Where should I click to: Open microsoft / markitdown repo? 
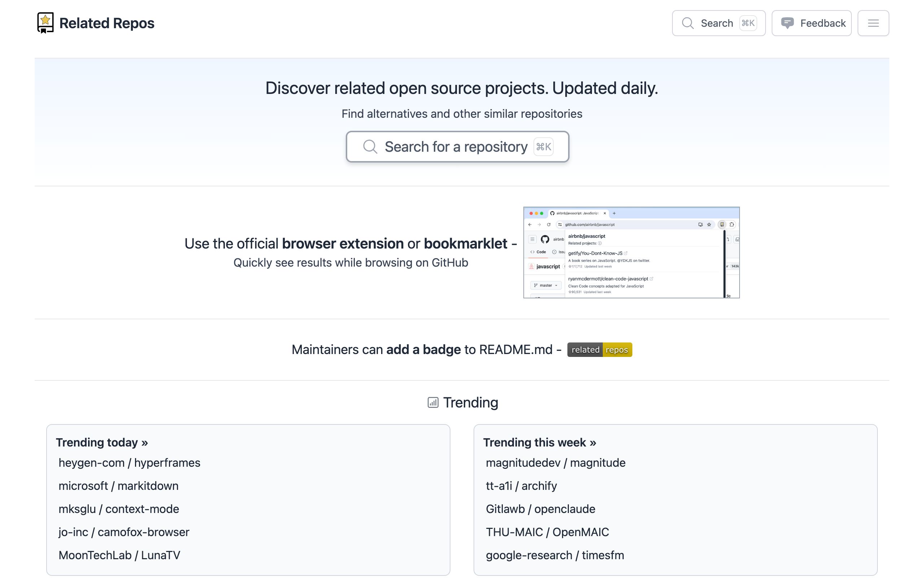tap(118, 486)
